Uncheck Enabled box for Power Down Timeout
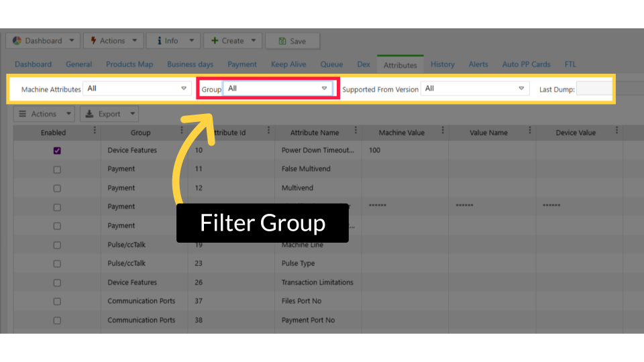The height and width of the screenshot is (362, 644). click(57, 151)
